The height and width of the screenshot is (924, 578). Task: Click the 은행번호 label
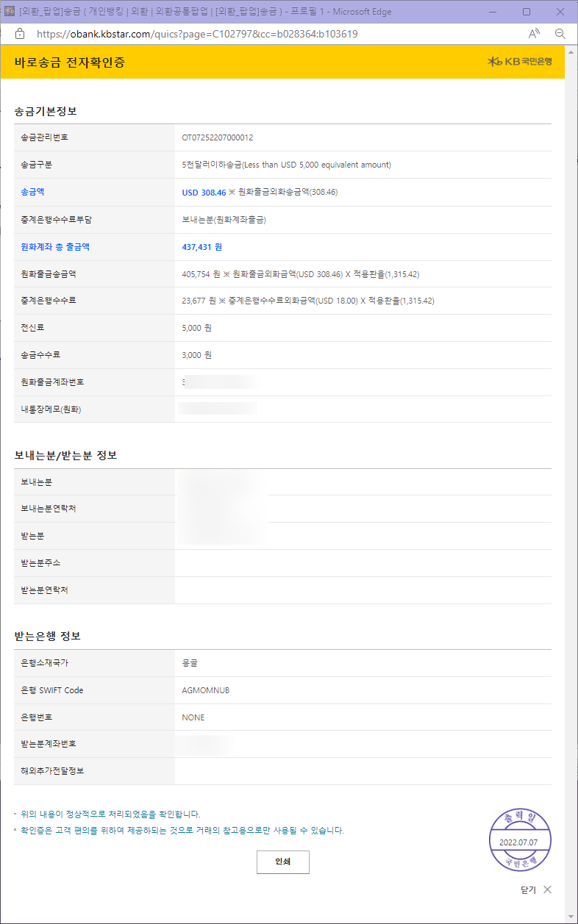(37, 717)
